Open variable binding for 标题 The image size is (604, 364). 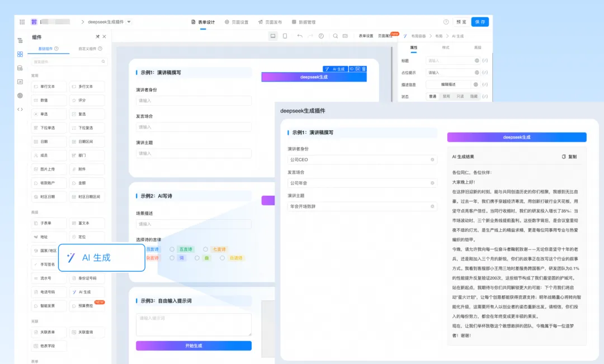[x=485, y=60]
